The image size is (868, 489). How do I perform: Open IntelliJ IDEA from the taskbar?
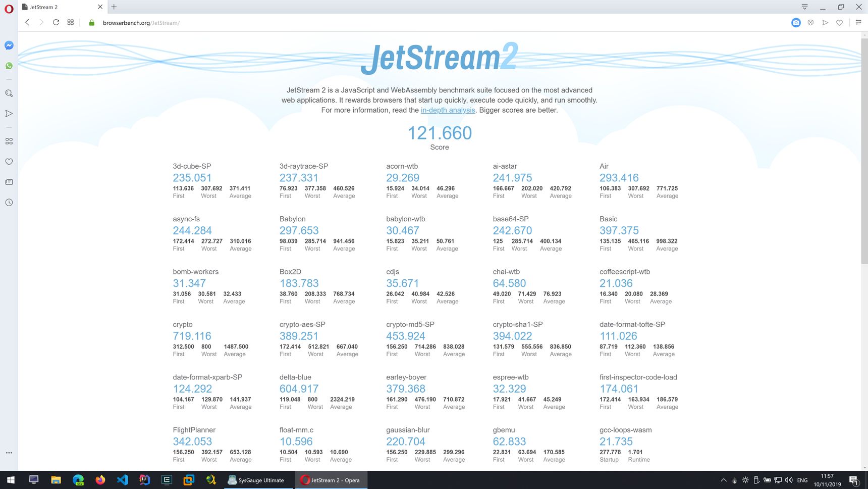tap(144, 480)
